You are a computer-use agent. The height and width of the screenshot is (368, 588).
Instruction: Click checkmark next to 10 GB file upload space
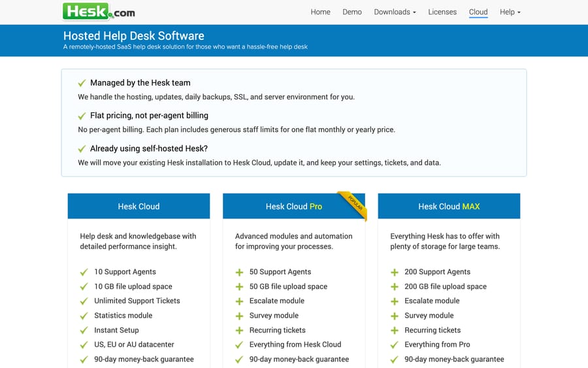(84, 286)
